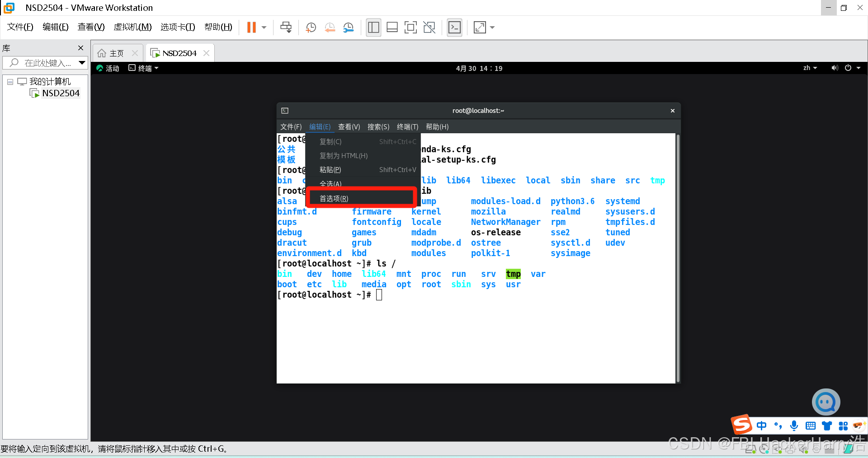Open the terminal 文件(F) menu
This screenshot has height=458, width=868.
(x=291, y=127)
